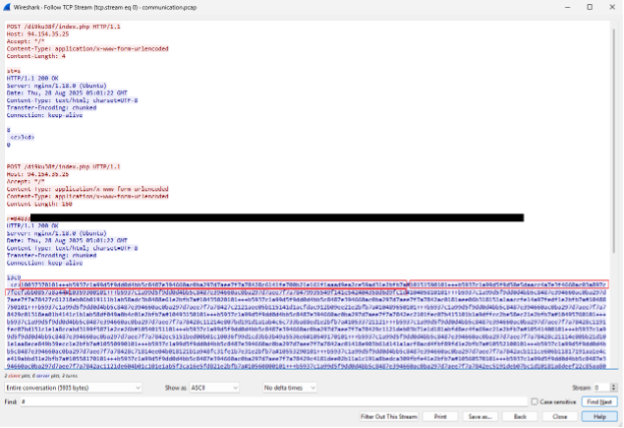Maximize the Follow TCP Stream window
624x428 pixels.
(590, 7)
